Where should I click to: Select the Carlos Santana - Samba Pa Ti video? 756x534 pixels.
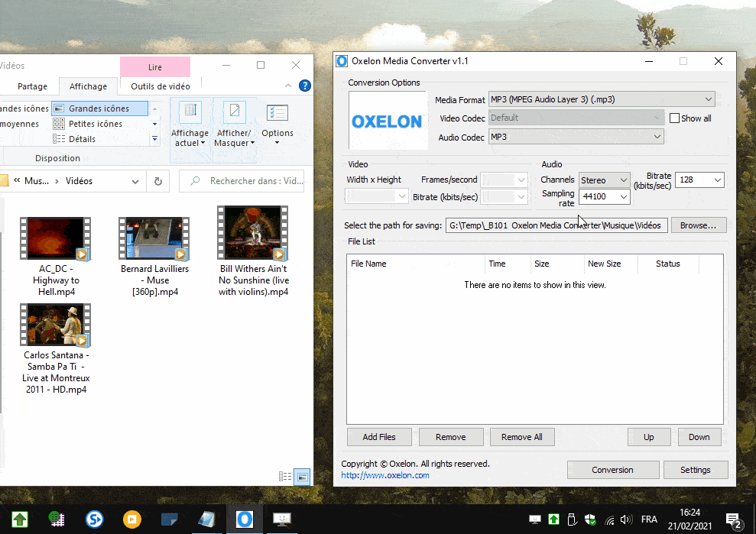tap(56, 349)
